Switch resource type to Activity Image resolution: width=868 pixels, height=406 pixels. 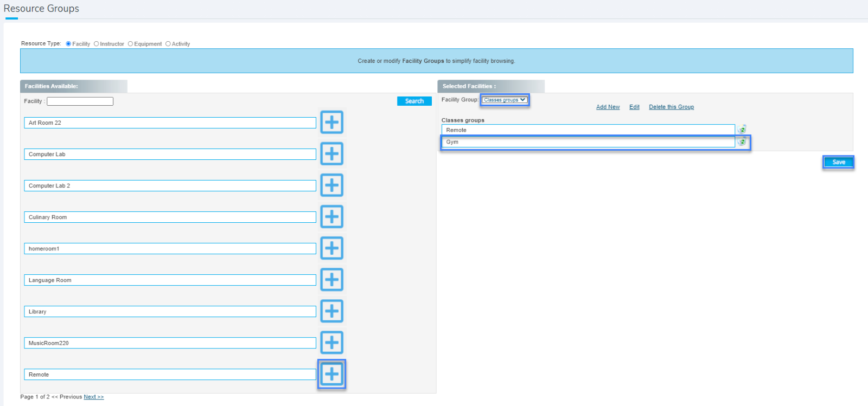pyautogui.click(x=168, y=44)
